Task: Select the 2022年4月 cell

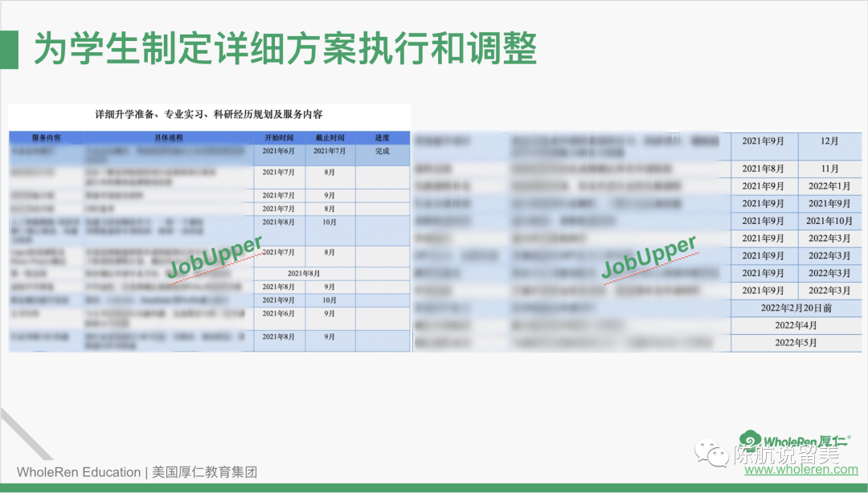Action: (795, 325)
